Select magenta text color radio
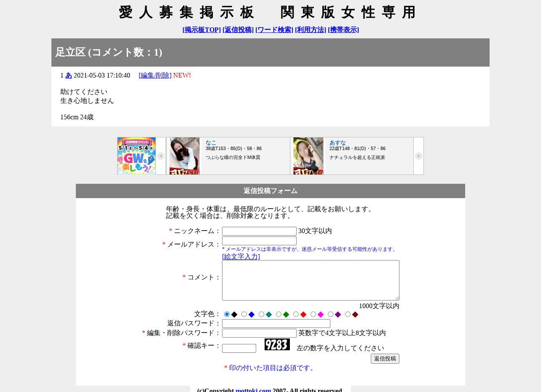541x392 pixels. coord(313,314)
